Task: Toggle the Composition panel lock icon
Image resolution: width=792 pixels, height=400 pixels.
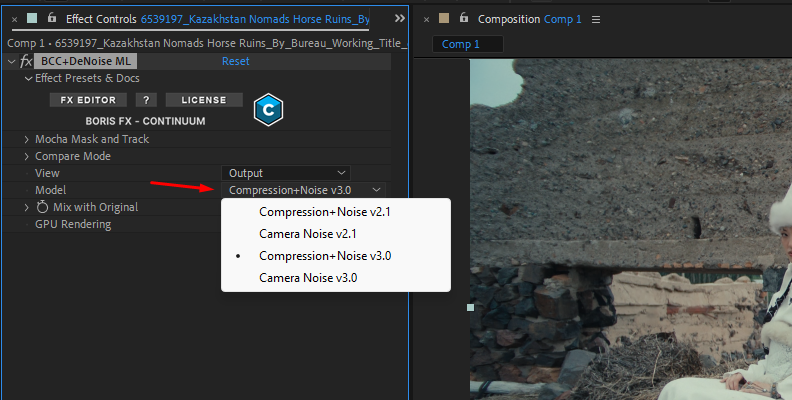Action: coord(464,18)
